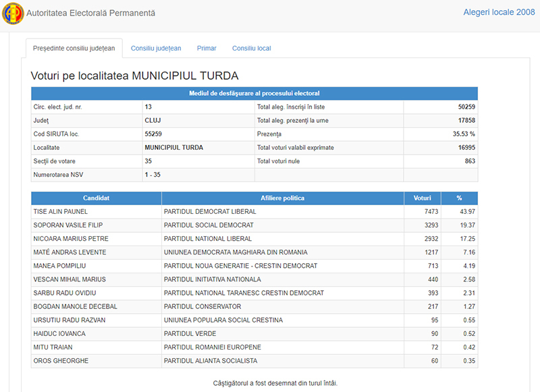Click PARTIDUL ALIANTA SOCIALISTA cell
Viewport: 540px width, 392px height.
pyautogui.click(x=282, y=361)
